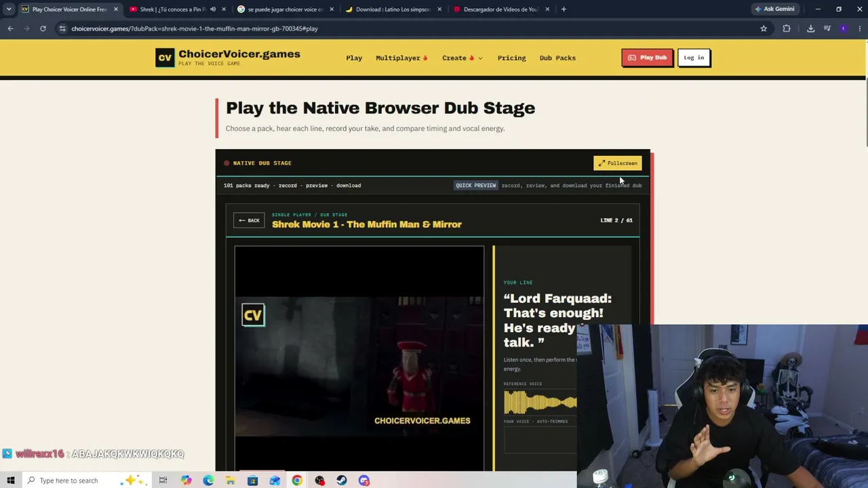This screenshot has width=868, height=488.
Task: Open the Chrome three-dot menu
Action: 860,28
